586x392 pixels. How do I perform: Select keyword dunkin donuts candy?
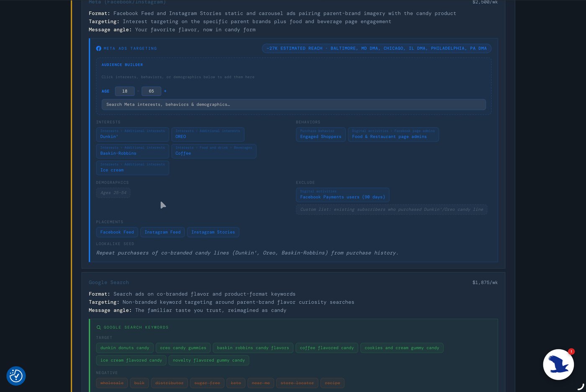pos(125,348)
